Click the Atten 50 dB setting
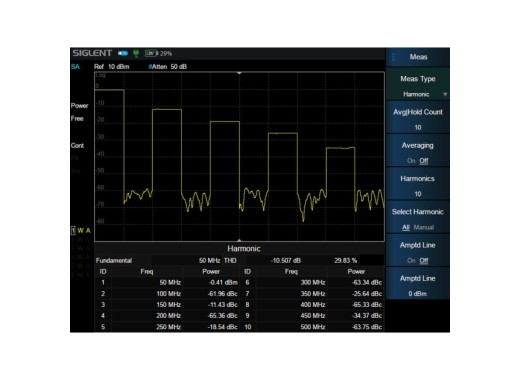The height and width of the screenshot is (380, 520). 168,67
